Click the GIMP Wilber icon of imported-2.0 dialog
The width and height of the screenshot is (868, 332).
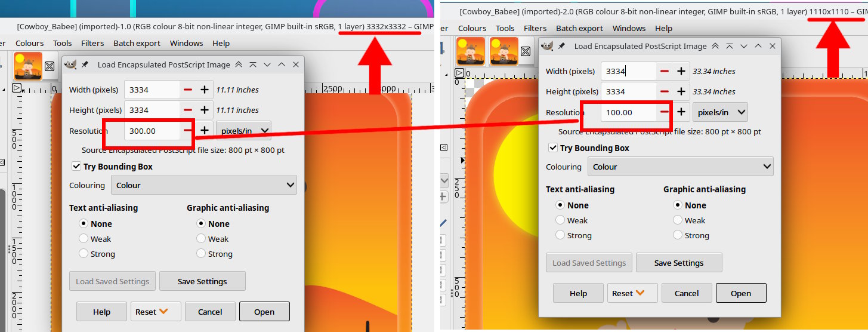click(547, 46)
